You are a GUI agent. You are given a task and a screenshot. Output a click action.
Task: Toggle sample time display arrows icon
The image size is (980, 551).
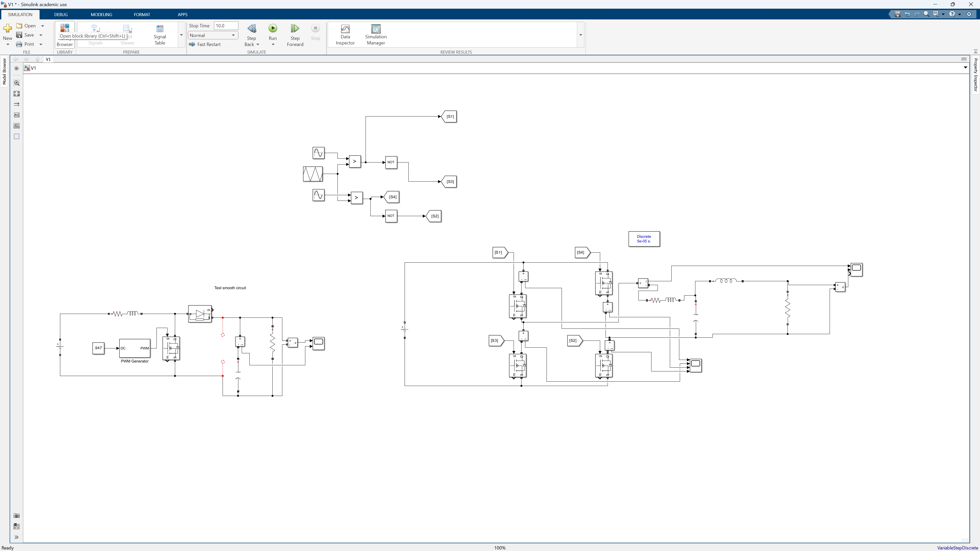[x=16, y=104]
